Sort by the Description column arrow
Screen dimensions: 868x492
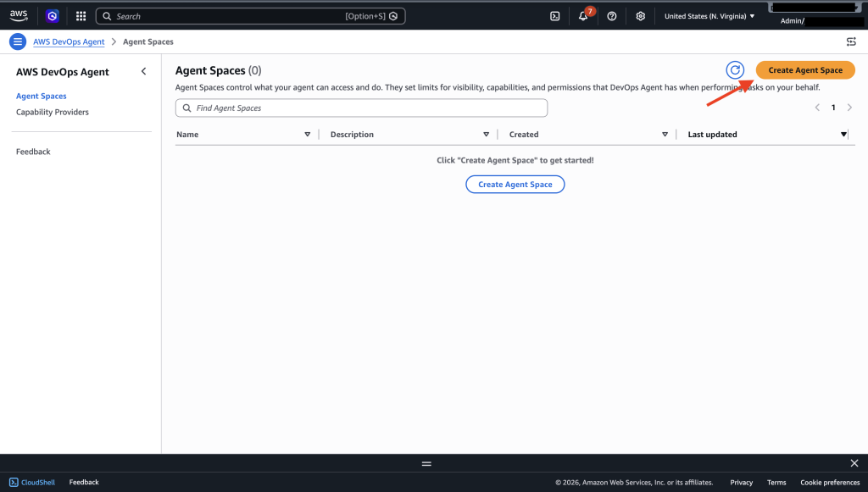pos(486,135)
